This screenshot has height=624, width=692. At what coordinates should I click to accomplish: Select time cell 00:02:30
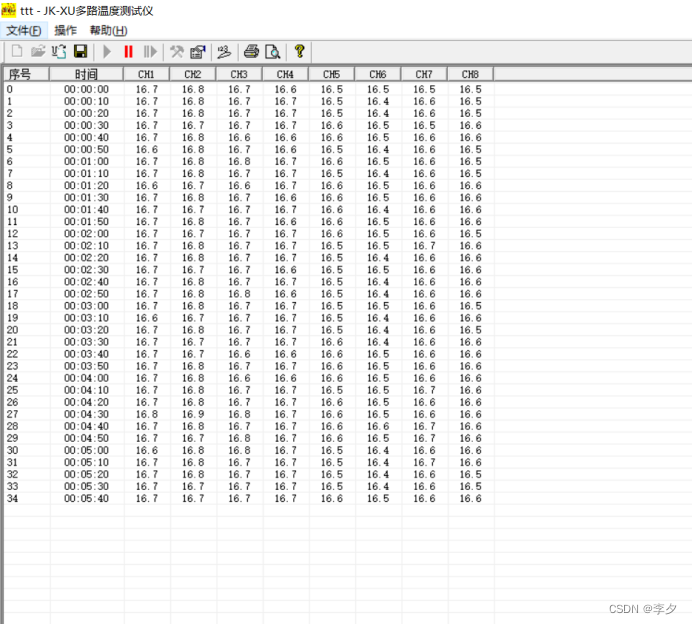point(86,270)
